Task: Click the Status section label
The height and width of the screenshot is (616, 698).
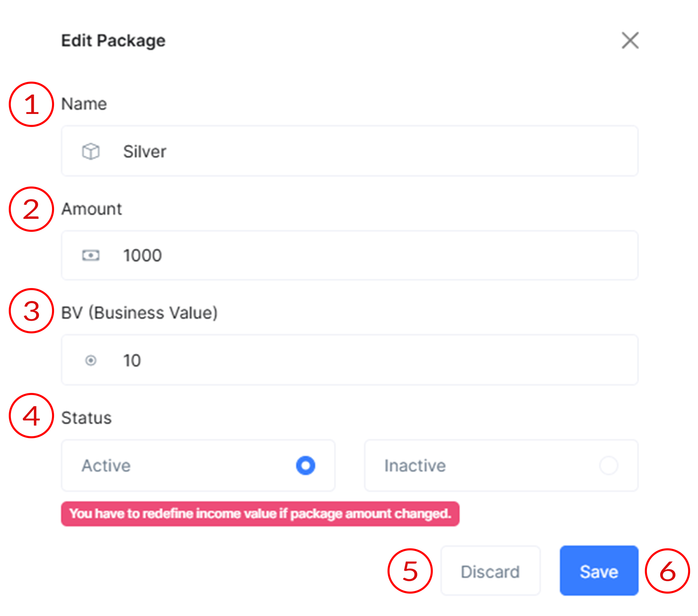Action: tap(86, 418)
